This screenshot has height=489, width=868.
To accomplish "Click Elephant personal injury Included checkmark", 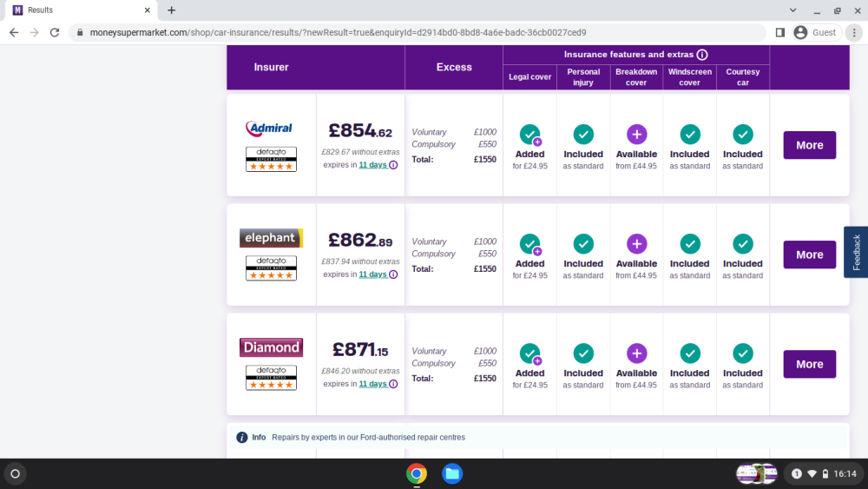I will (x=583, y=244).
